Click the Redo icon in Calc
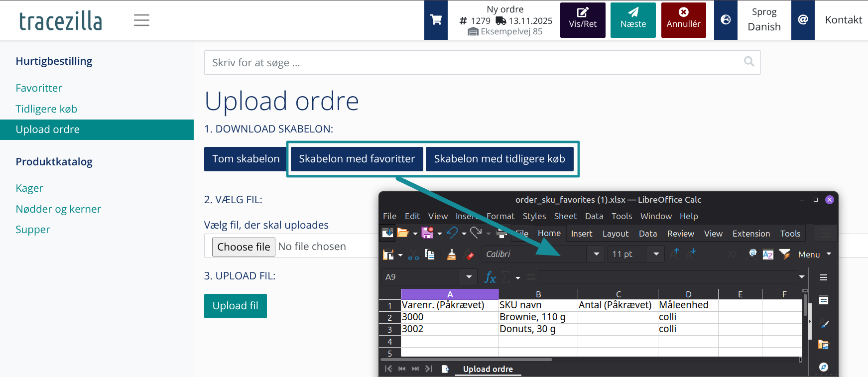Image resolution: width=868 pixels, height=377 pixels. pyautogui.click(x=476, y=233)
